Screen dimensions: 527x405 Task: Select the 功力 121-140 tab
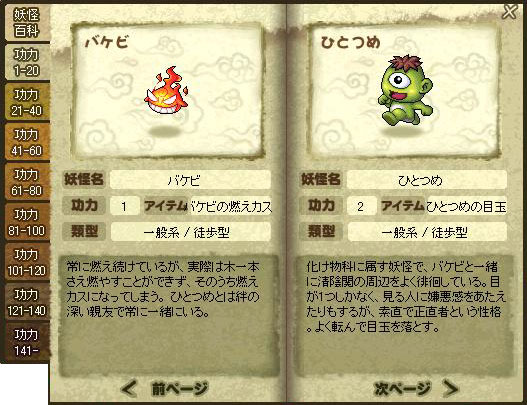(27, 302)
